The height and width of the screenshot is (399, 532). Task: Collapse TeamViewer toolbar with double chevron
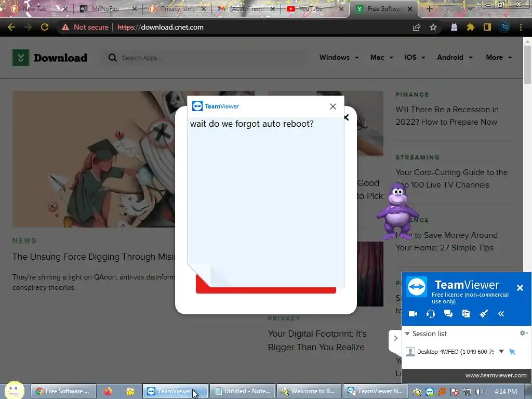point(501,314)
